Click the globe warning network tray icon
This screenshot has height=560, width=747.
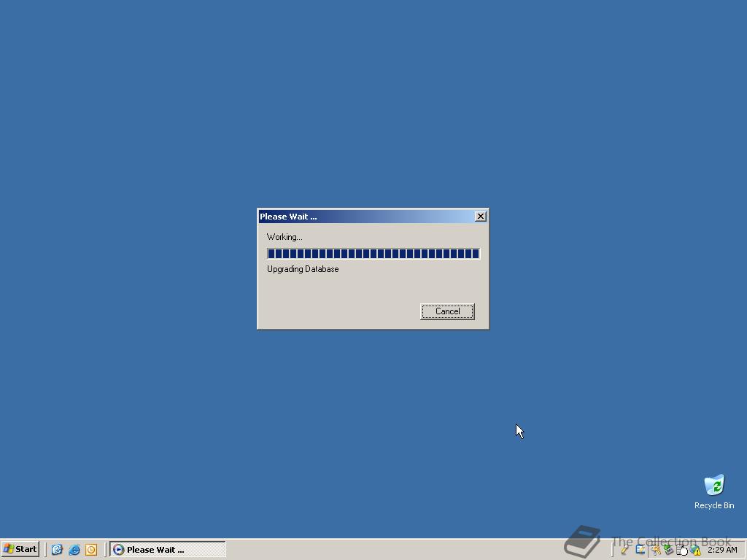(695, 550)
